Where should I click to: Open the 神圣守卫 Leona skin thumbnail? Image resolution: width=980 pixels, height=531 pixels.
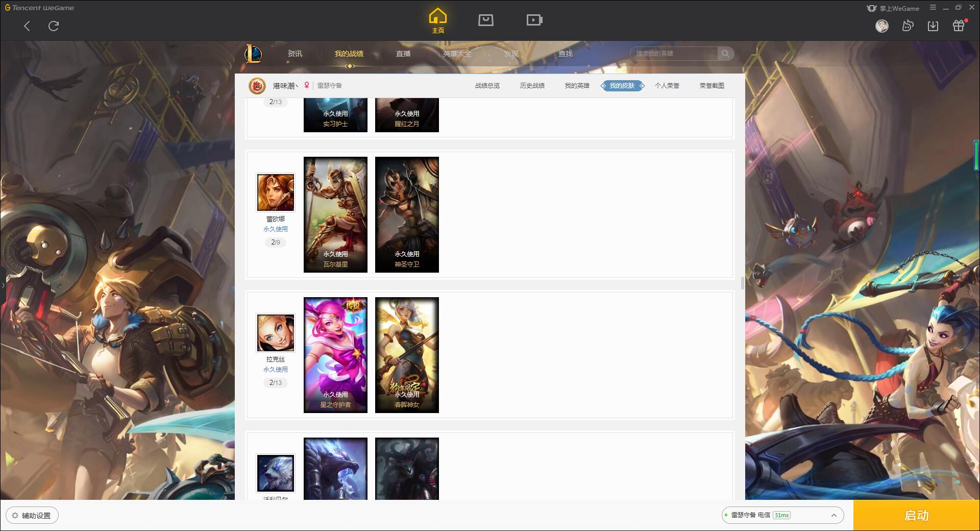[407, 214]
